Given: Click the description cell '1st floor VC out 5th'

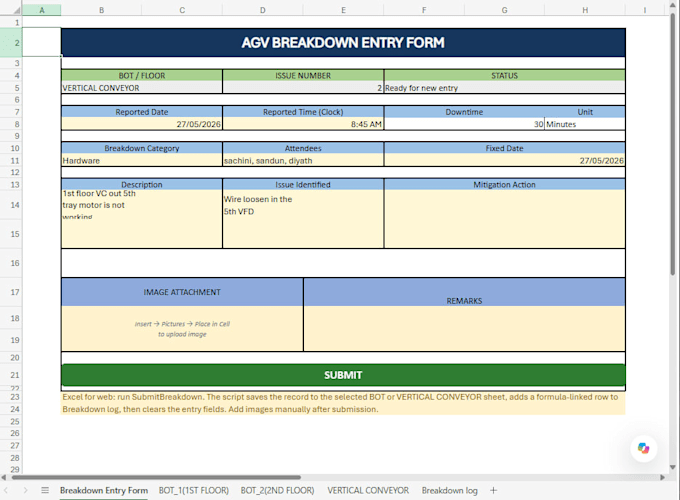Looking at the screenshot, I should pos(142,219).
